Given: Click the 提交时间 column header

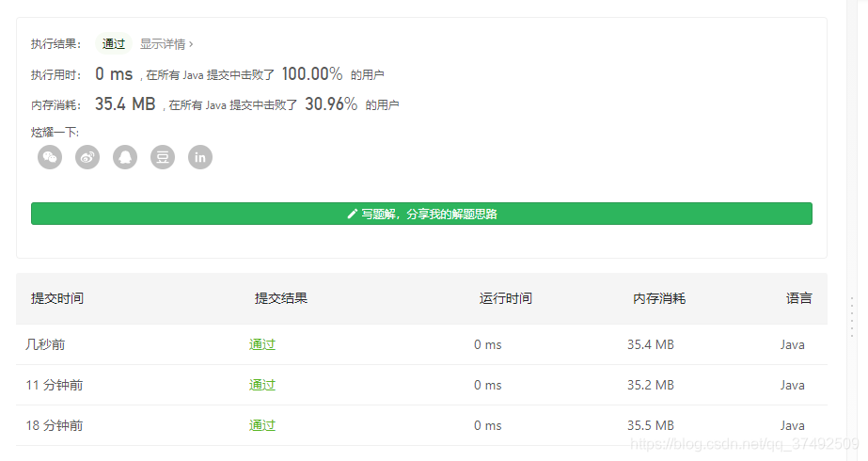Looking at the screenshot, I should tap(57, 298).
